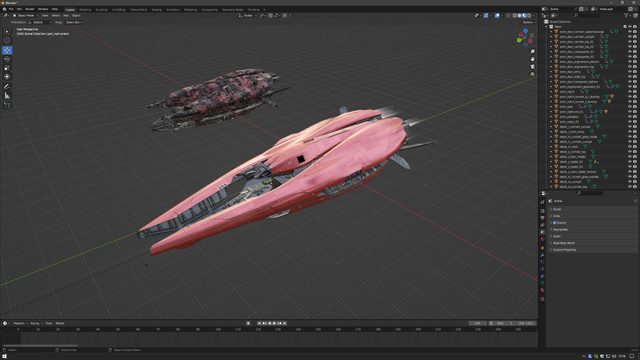Screen dimensions: 640x360
Task: Expand the Units panel
Action: point(594,216)
